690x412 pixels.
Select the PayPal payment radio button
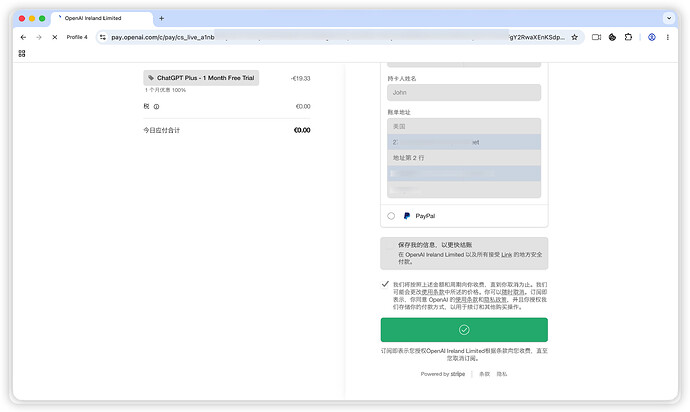(391, 216)
